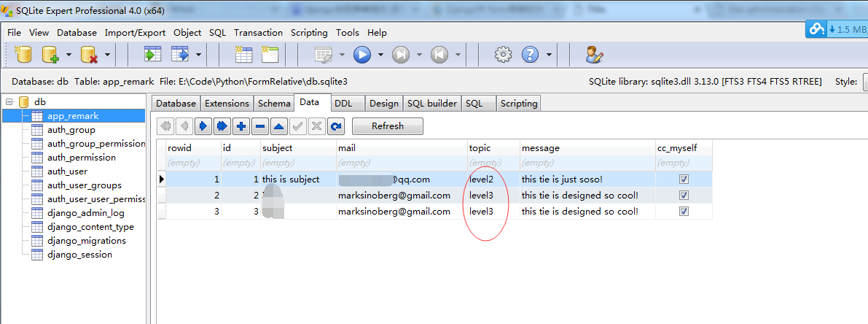Click the circular-arrow refresh navigator icon
Screen dimensions: 868x324
click(x=335, y=126)
